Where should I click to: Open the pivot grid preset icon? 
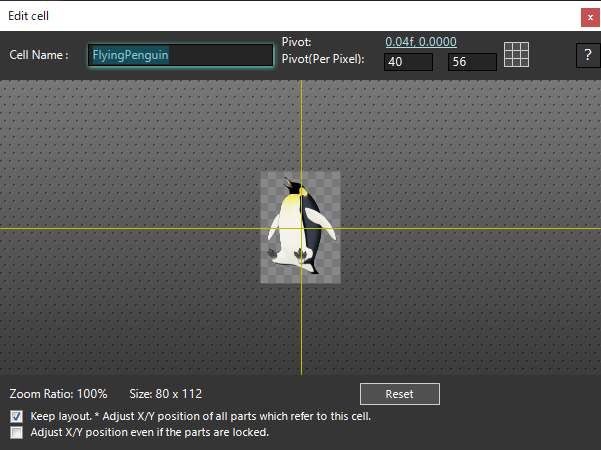(x=516, y=54)
